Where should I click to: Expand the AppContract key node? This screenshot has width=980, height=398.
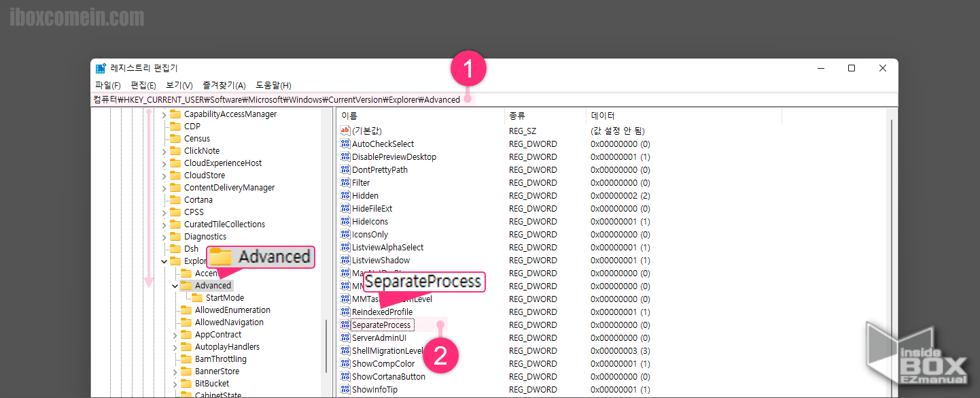tap(175, 335)
